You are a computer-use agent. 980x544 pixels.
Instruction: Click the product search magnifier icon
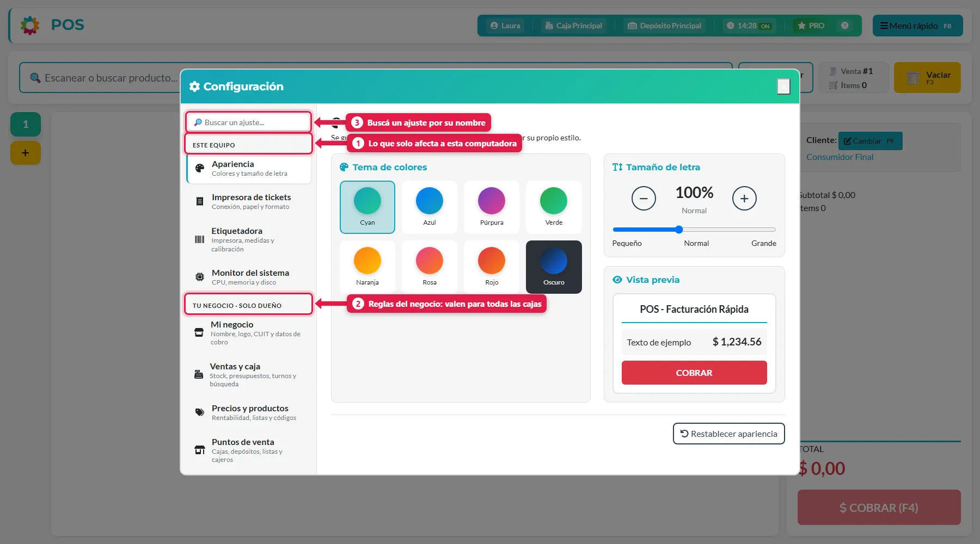(35, 78)
